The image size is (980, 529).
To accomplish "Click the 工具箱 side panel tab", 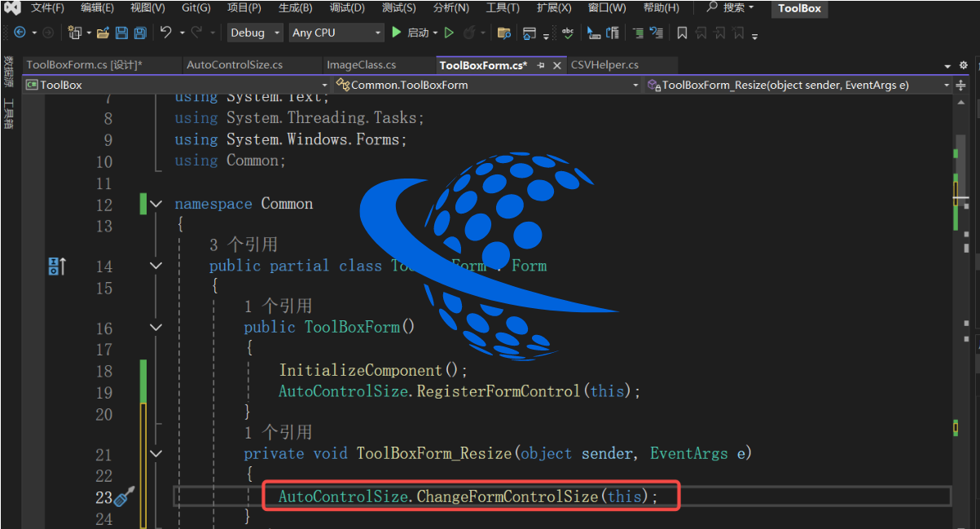I will [8, 115].
